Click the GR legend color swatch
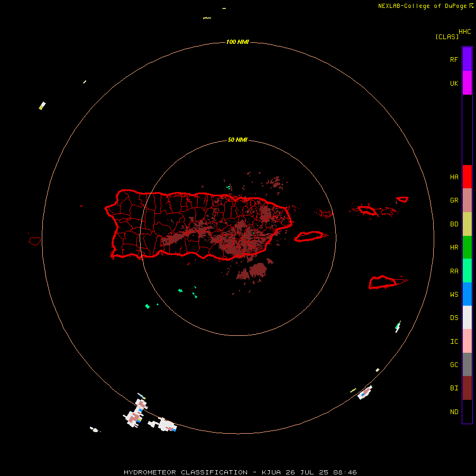The width and height of the screenshot is (476, 476). click(467, 200)
